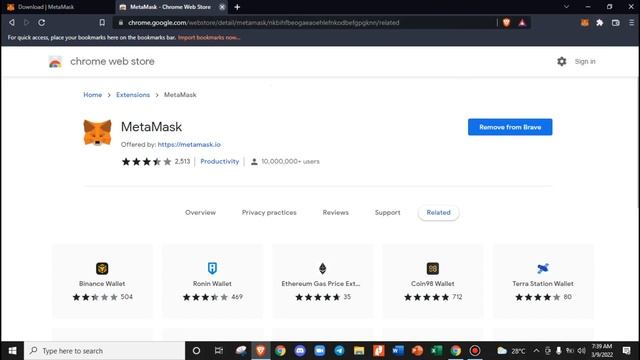Image resolution: width=640 pixels, height=360 pixels.
Task: Switch to Privacy practices tab
Action: [x=269, y=212]
